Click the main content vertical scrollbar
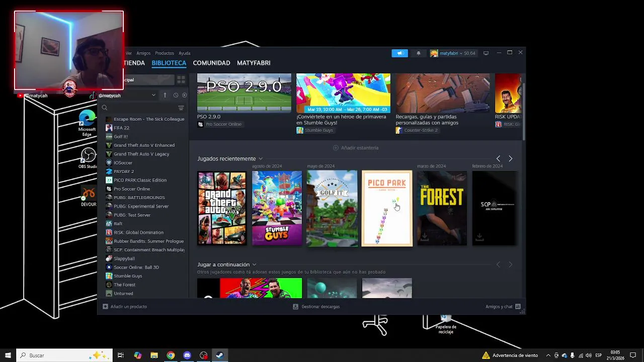Screen dimensions: 644x362 click(x=524, y=111)
